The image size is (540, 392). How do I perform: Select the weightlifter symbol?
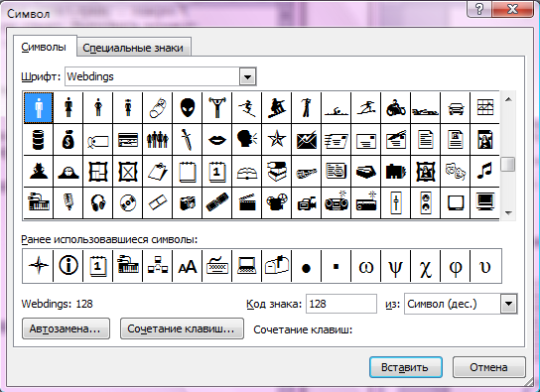217,108
